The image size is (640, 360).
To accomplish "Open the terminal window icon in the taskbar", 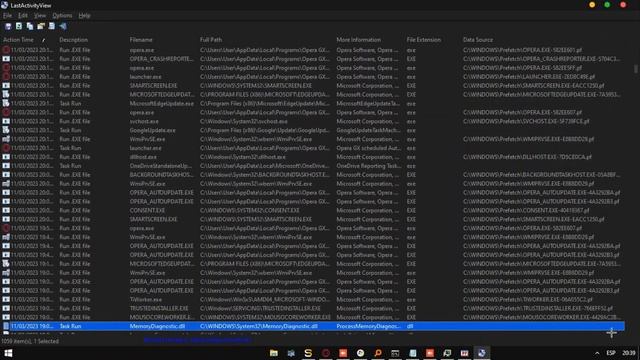I will click(x=395, y=353).
